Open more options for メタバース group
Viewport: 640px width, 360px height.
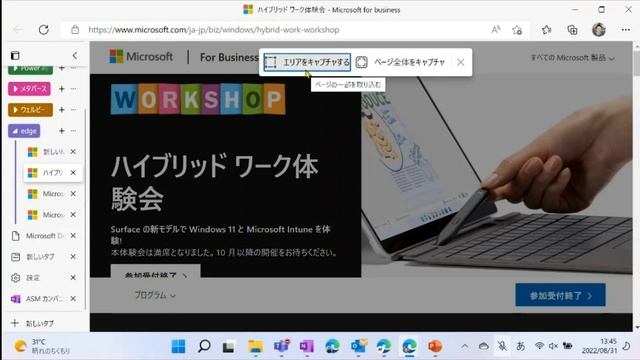click(73, 89)
